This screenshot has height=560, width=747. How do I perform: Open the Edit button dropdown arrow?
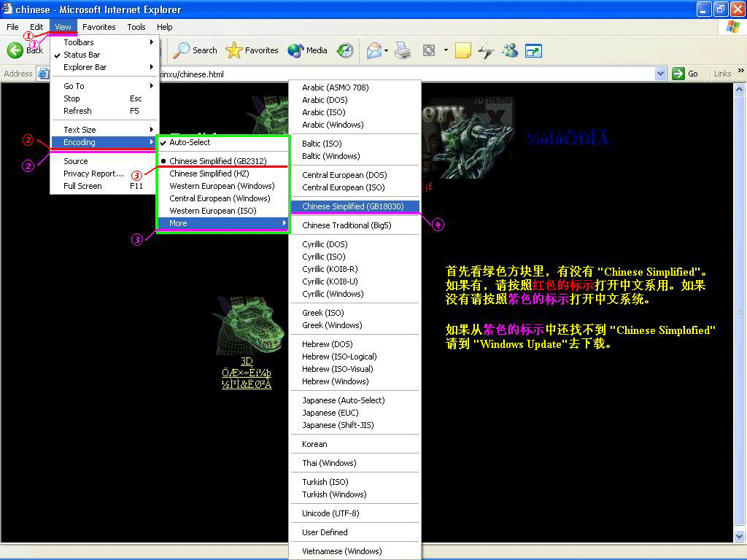click(446, 50)
